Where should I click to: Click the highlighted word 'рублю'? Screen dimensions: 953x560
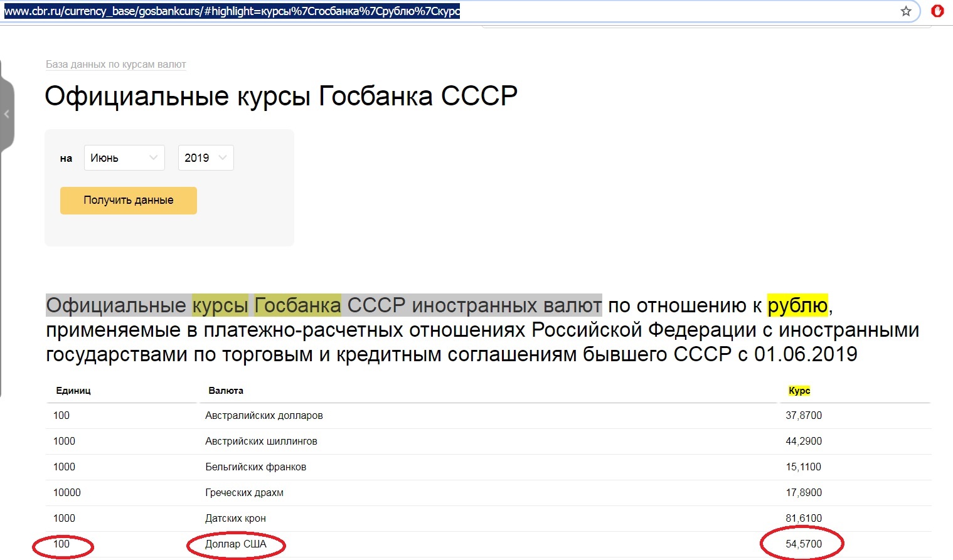(797, 305)
